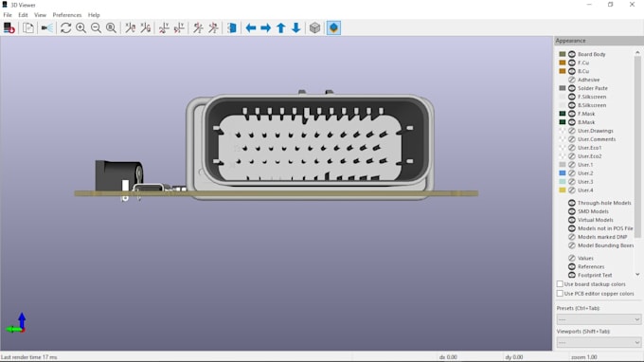Image resolution: width=644 pixels, height=362 pixels.
Task: Rotate Z counterclockwise toolbar icon
Action: (x=213, y=27)
